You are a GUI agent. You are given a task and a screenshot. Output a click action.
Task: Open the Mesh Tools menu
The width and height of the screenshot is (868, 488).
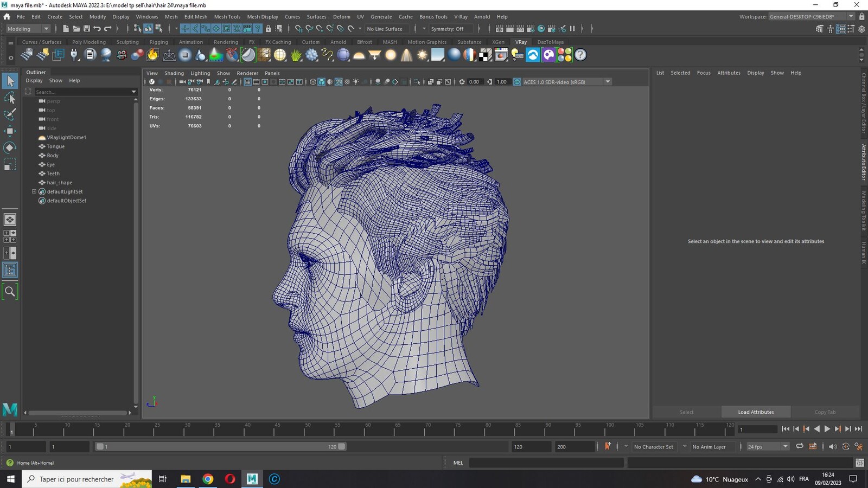(x=227, y=17)
